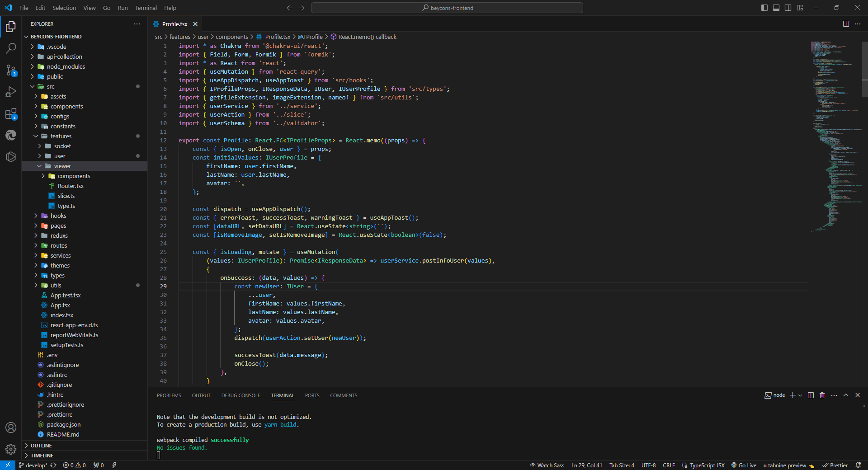
Task: Click Tab Size: 4 indicator
Action: (x=622, y=465)
